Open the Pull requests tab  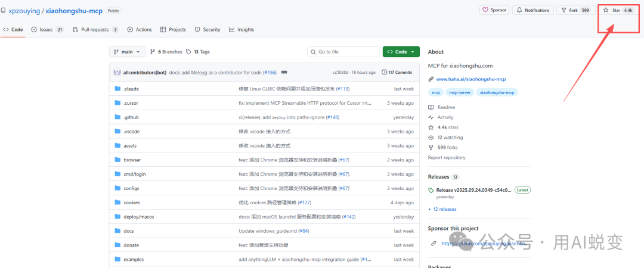click(95, 29)
